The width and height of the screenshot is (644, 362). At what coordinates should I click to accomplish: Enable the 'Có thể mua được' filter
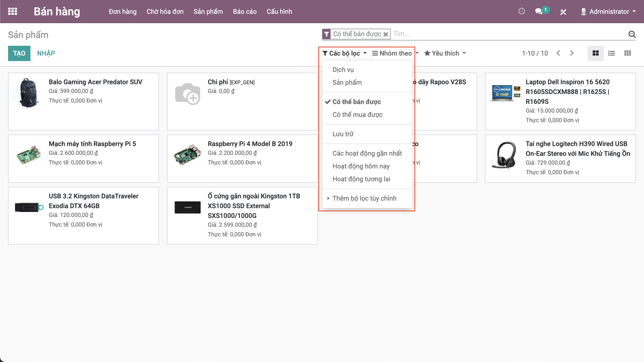(x=357, y=115)
